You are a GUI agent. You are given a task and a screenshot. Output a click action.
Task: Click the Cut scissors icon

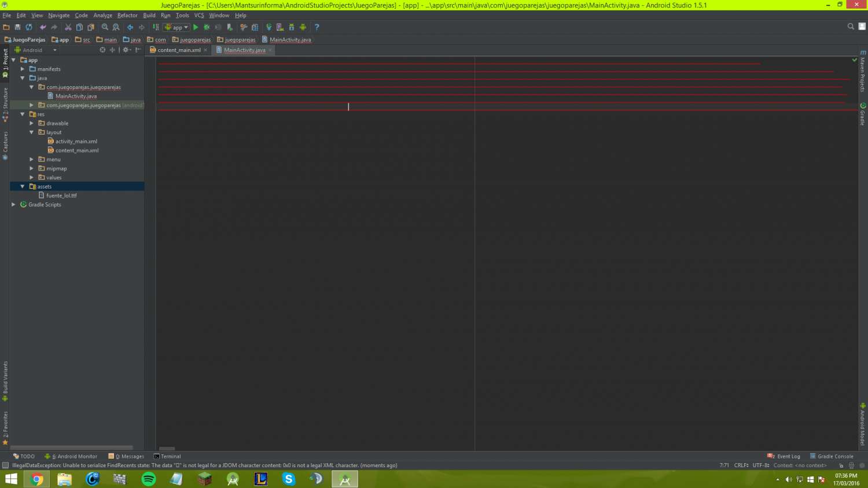[68, 27]
